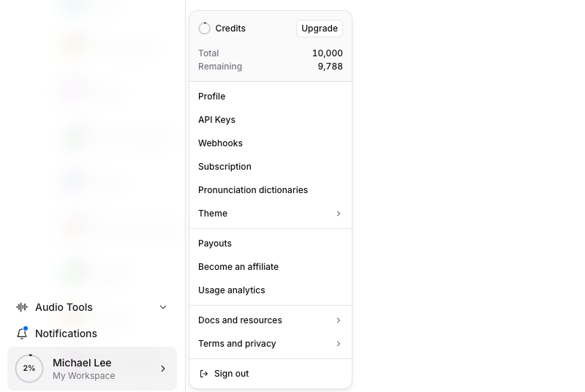Expand the Audio Tools section chevron
585x392 pixels.
pyautogui.click(x=163, y=307)
